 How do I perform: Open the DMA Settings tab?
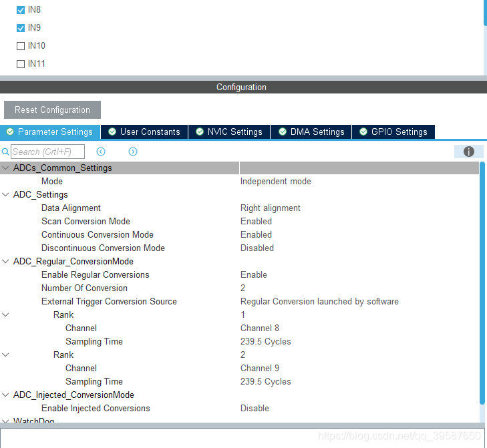(311, 132)
